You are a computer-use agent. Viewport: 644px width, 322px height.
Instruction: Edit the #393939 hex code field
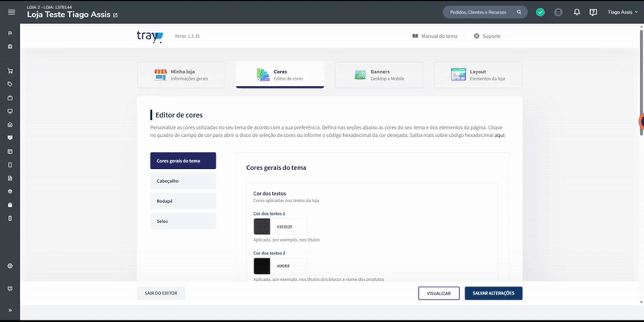tap(289, 227)
